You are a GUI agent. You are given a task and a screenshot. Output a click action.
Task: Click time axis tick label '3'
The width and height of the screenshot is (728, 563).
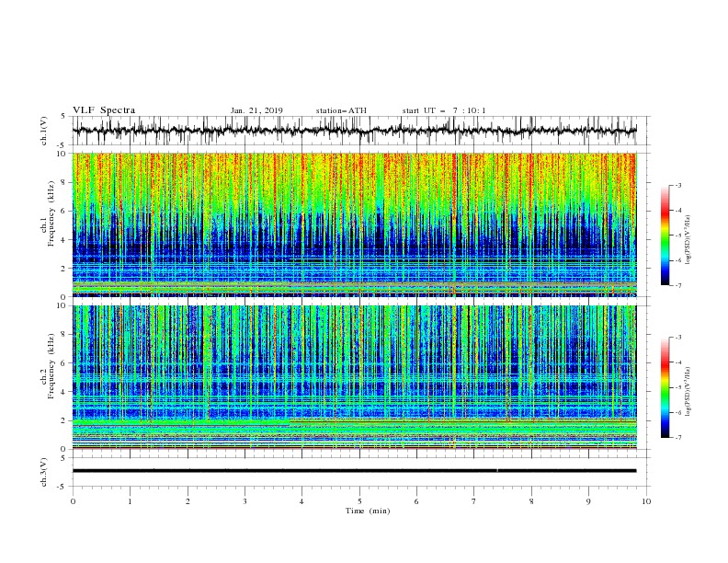[245, 501]
